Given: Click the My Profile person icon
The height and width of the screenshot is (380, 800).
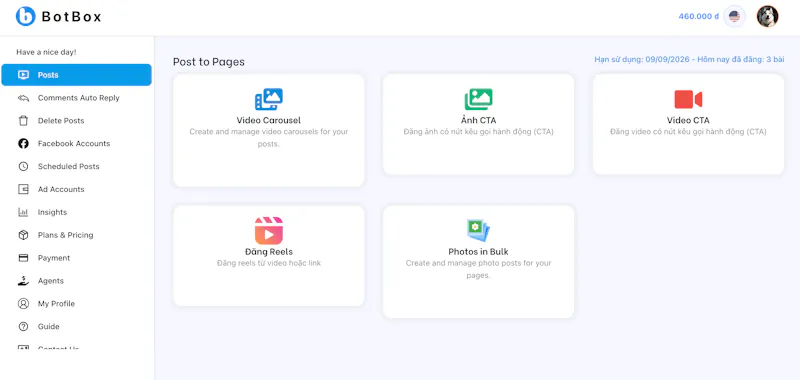Looking at the screenshot, I should tap(23, 303).
